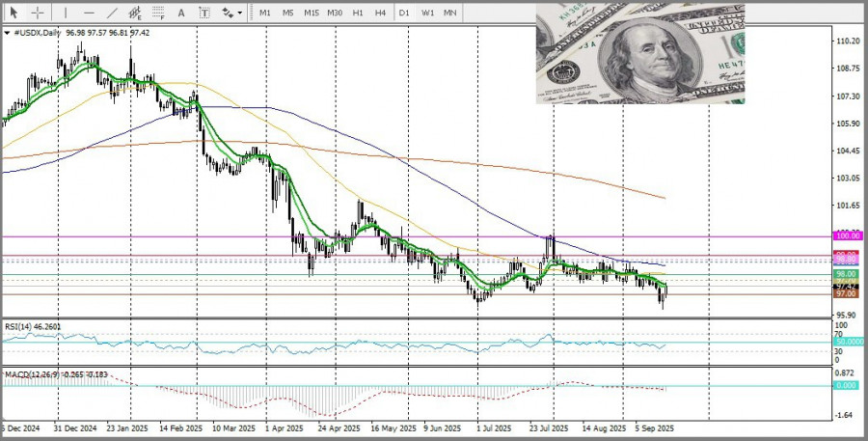
Task: Choose the equidistant channel tool
Action: click(x=135, y=13)
